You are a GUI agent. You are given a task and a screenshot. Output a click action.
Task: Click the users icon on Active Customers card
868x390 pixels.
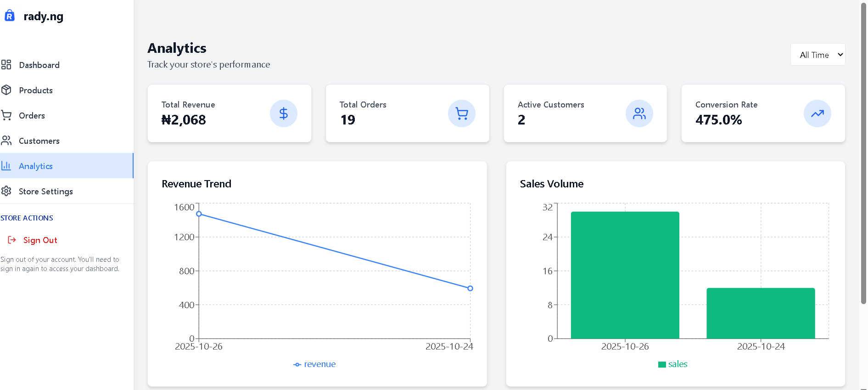(639, 113)
